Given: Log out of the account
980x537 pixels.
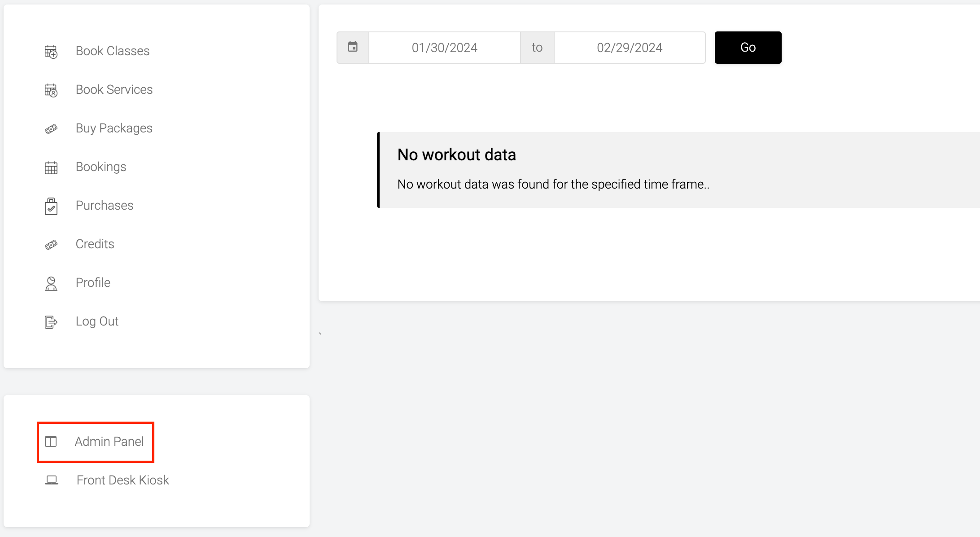Looking at the screenshot, I should point(97,321).
